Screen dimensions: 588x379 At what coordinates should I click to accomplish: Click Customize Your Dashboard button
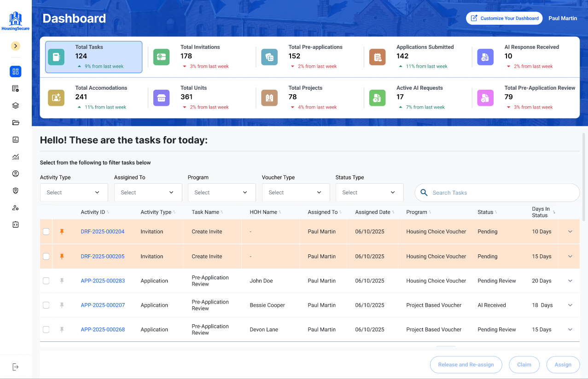tap(504, 18)
